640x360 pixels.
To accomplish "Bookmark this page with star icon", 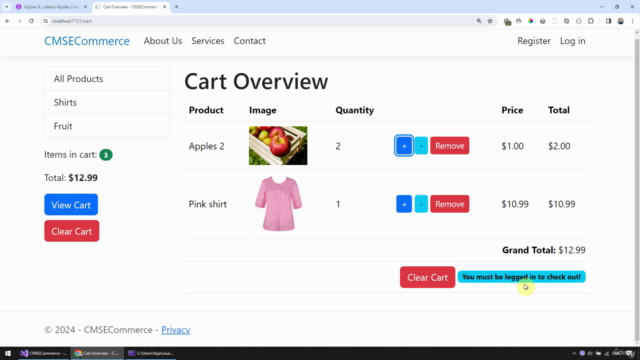I will [490, 21].
